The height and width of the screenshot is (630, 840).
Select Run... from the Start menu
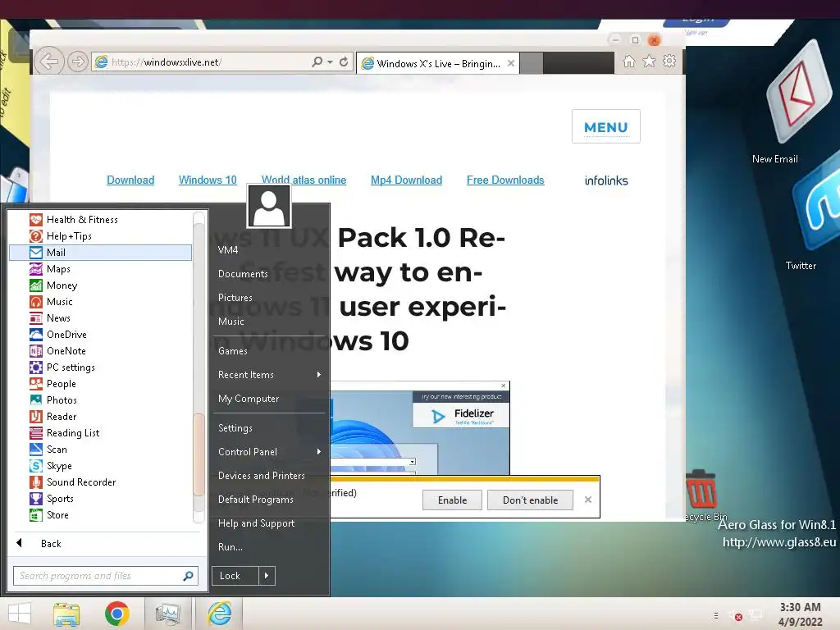pos(231,547)
